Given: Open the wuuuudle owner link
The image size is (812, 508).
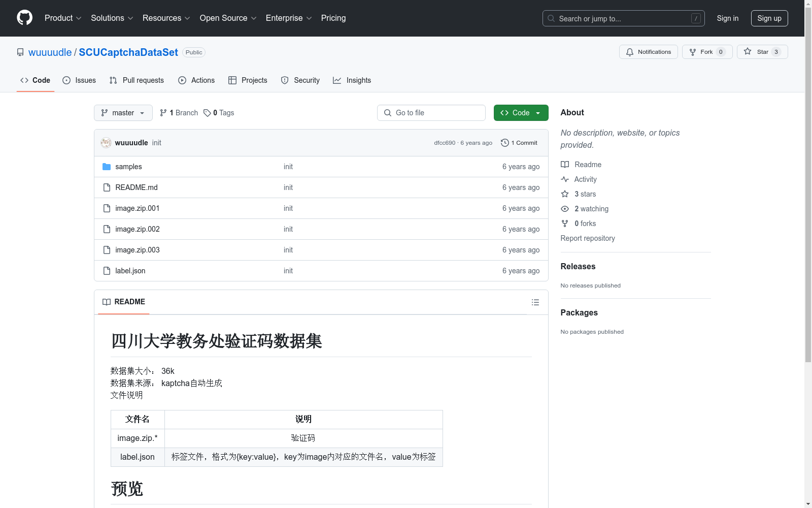Looking at the screenshot, I should click(50, 52).
